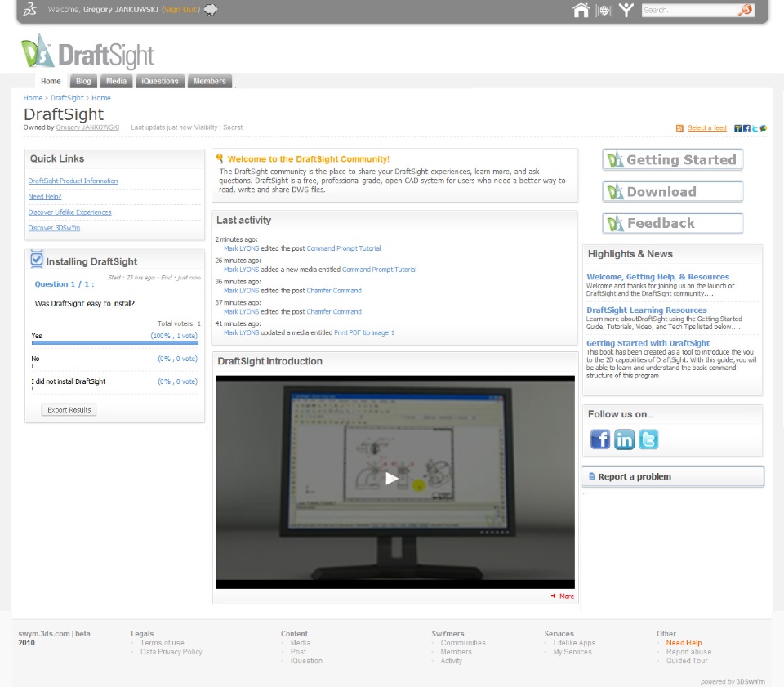The width and height of the screenshot is (784, 687).
Task: Open Data Privacy Policy footer link
Action: tap(171, 652)
